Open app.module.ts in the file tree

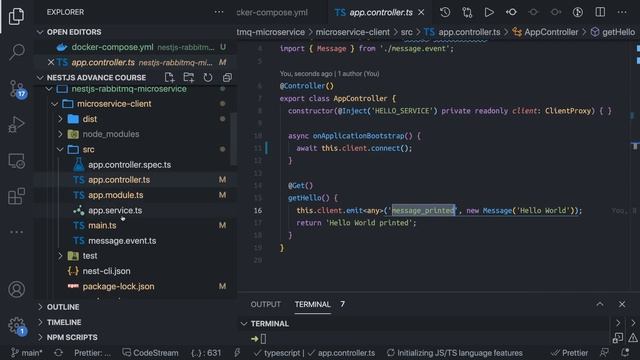pyautogui.click(x=116, y=195)
